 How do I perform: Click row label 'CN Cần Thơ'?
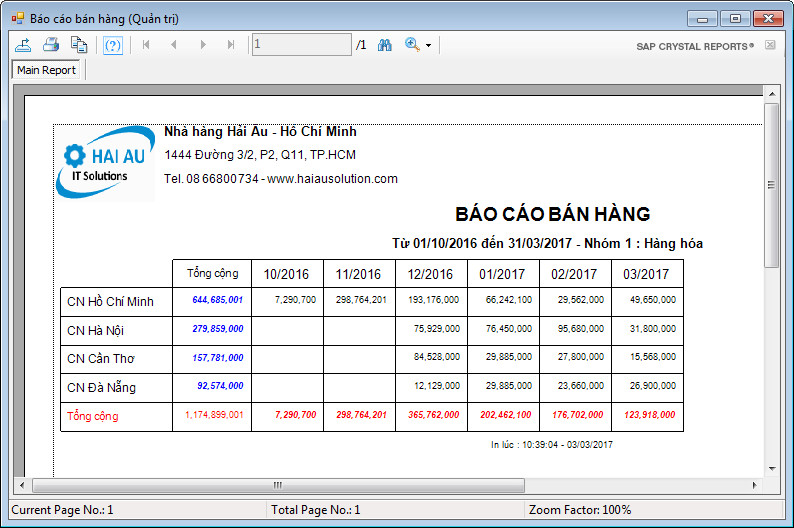[x=101, y=359]
